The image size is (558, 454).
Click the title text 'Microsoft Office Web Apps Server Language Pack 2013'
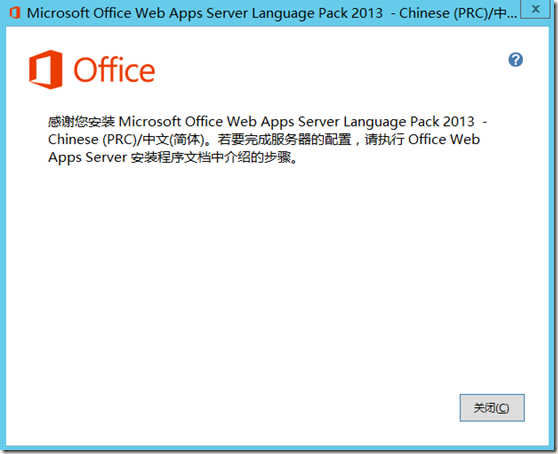click(205, 13)
